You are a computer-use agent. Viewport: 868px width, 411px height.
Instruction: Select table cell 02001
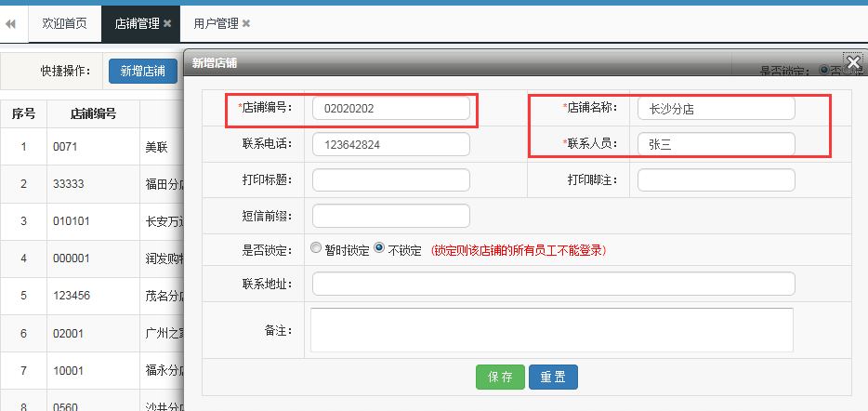tap(93, 334)
